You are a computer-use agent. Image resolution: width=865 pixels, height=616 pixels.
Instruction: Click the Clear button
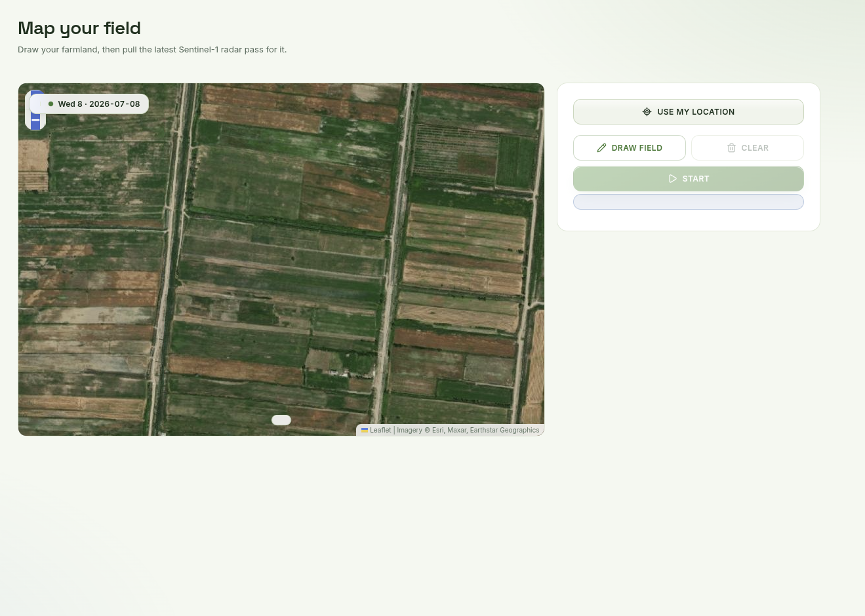(747, 147)
